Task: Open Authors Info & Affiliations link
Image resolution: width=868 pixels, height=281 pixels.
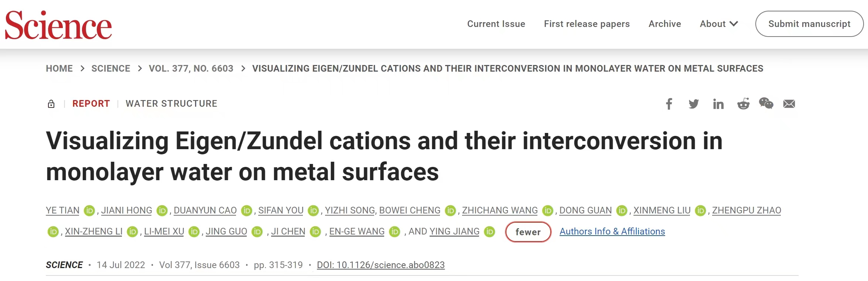Action: [x=612, y=232]
